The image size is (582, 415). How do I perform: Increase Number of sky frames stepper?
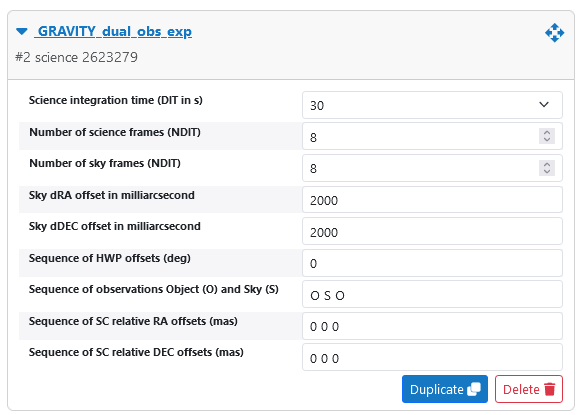point(547,164)
